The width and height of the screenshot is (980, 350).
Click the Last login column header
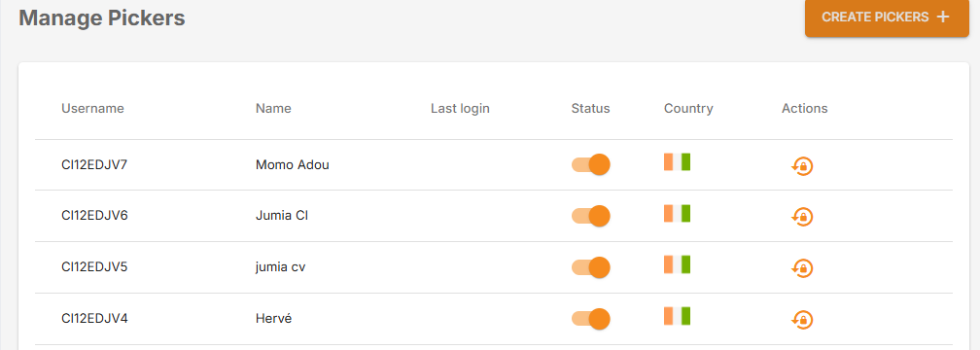coord(460,108)
